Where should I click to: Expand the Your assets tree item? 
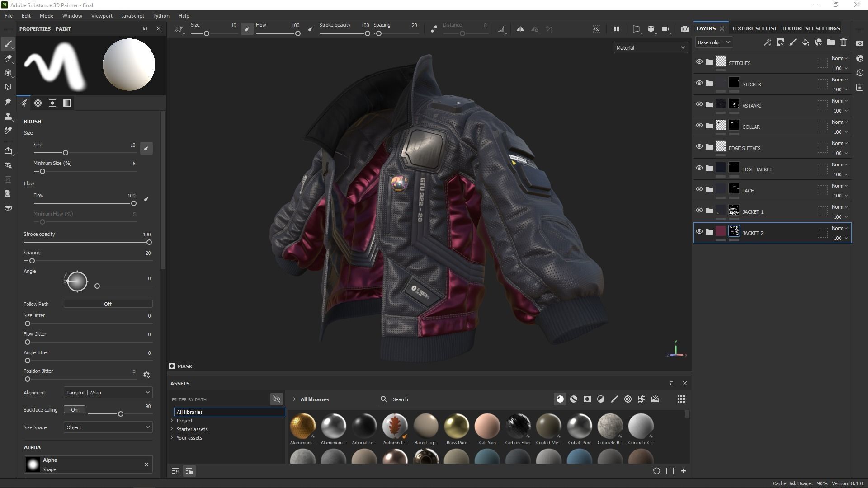click(x=172, y=438)
